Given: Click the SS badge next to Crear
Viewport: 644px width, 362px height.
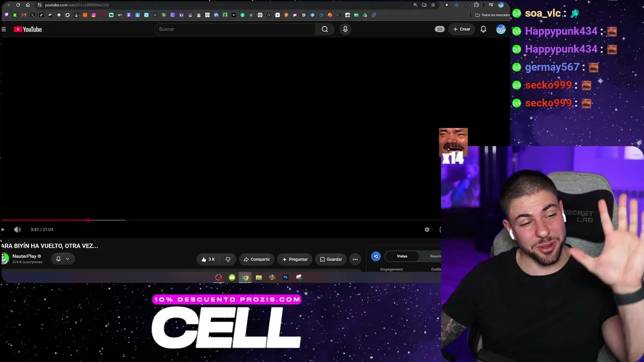Looking at the screenshot, I should (440, 29).
